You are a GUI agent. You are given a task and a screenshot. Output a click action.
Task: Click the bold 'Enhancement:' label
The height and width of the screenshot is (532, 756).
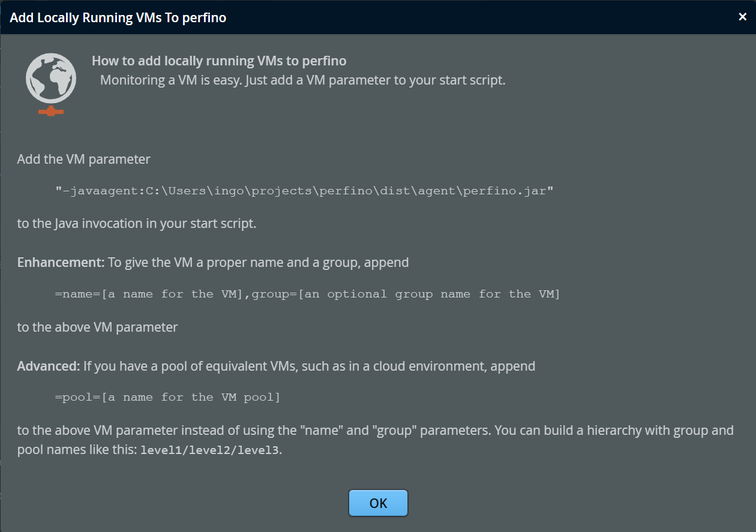tap(61, 262)
